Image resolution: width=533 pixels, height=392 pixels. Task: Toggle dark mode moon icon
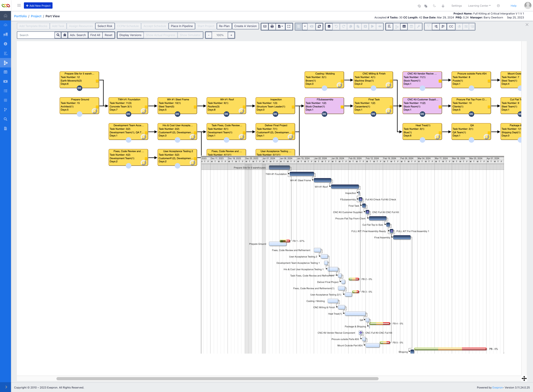point(434,6)
